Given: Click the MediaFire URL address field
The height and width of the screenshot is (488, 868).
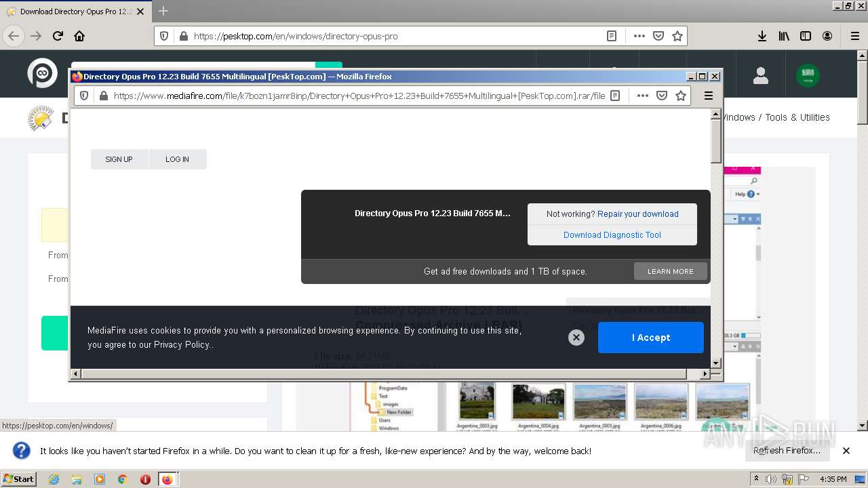Looking at the screenshot, I should pyautogui.click(x=359, y=96).
